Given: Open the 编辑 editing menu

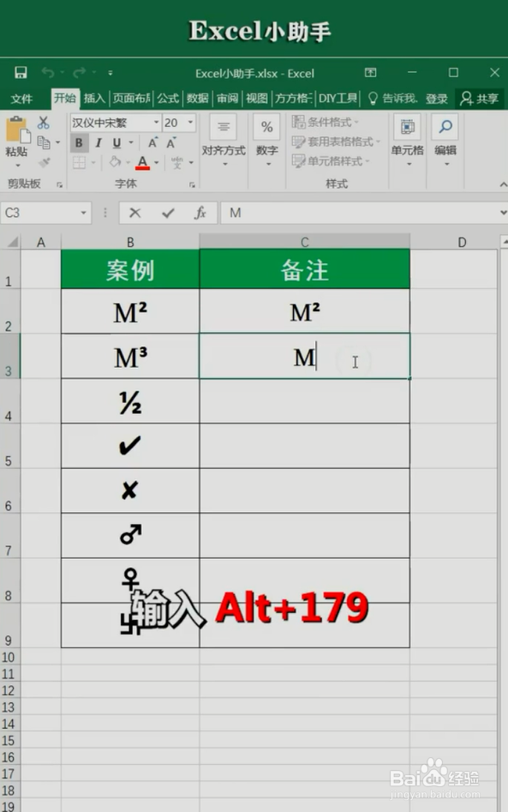Looking at the screenshot, I should point(445,140).
